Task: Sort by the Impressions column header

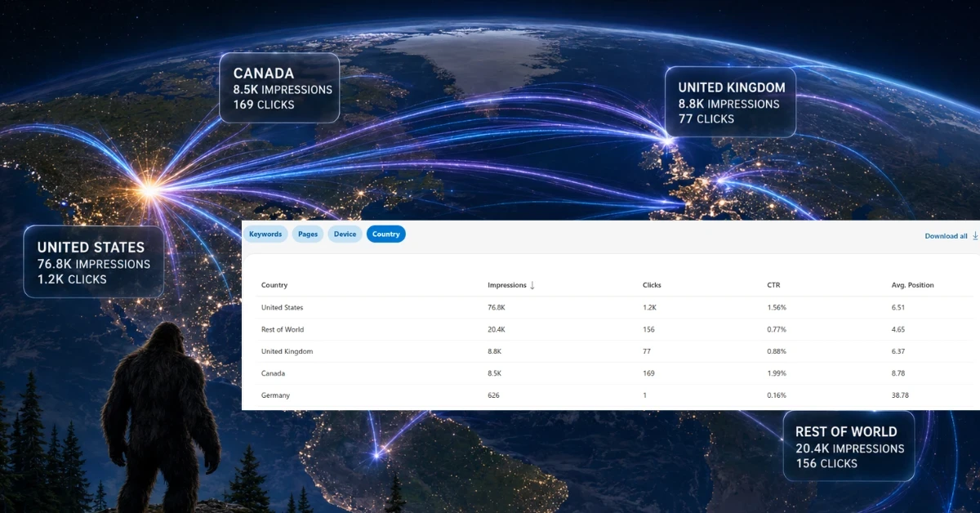Action: coord(507,285)
